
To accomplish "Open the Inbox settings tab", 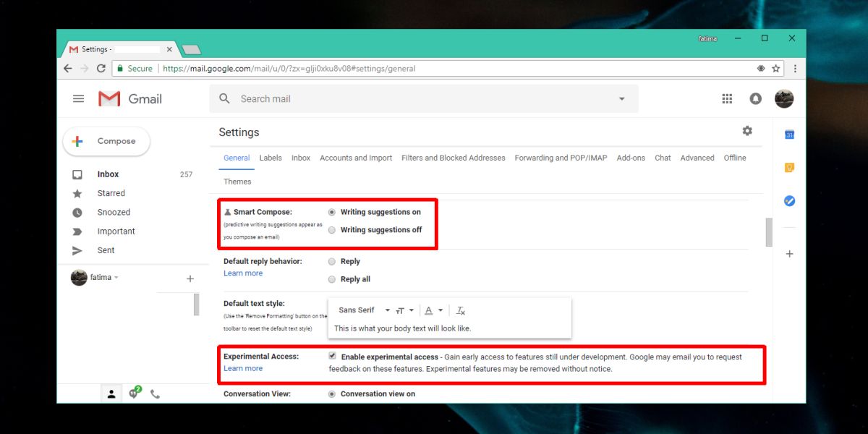I will point(301,158).
